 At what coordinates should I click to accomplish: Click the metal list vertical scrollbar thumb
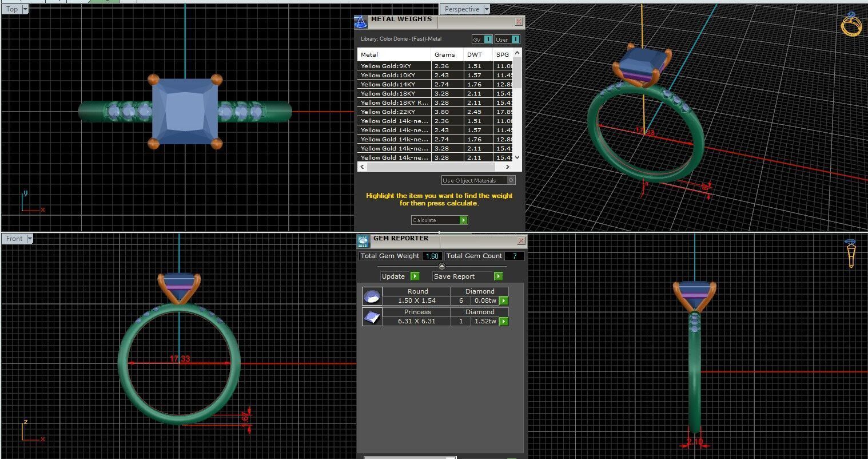tap(517, 72)
